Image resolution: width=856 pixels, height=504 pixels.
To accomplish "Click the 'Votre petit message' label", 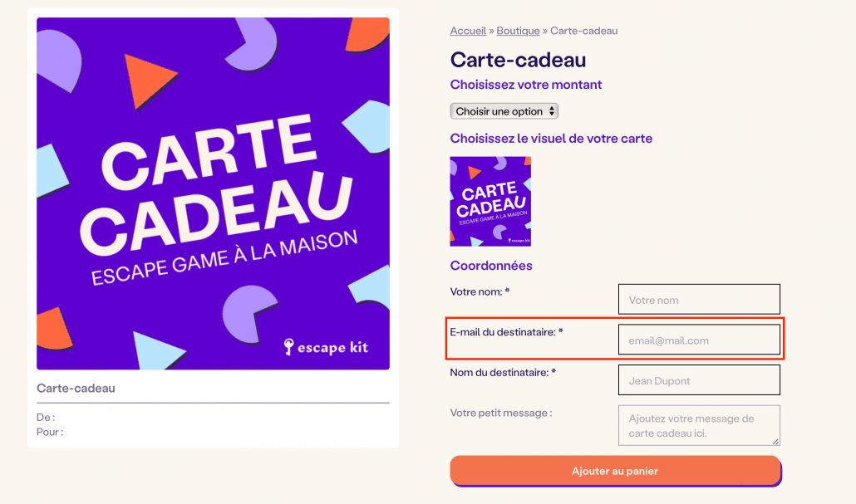I will 500,413.
